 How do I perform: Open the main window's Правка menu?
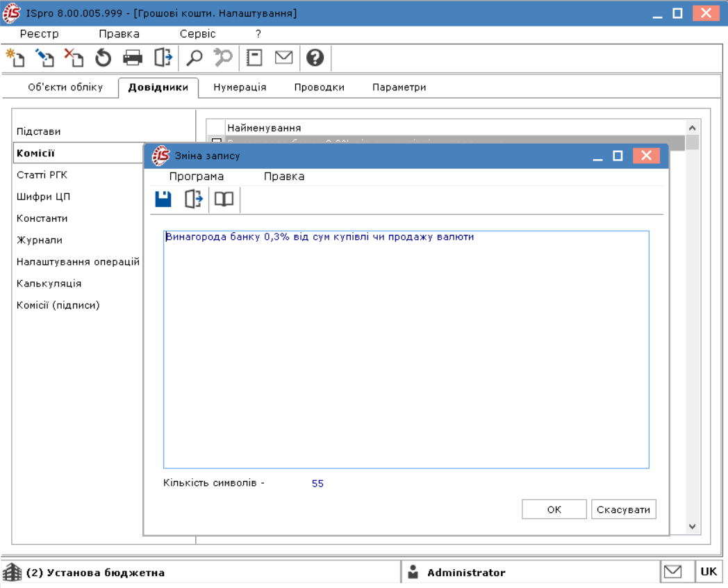tap(119, 34)
